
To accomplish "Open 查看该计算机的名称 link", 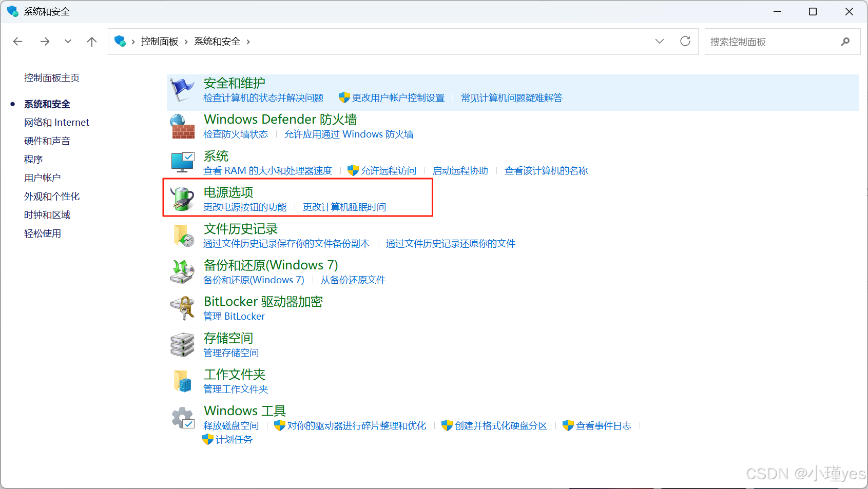I will coord(546,171).
